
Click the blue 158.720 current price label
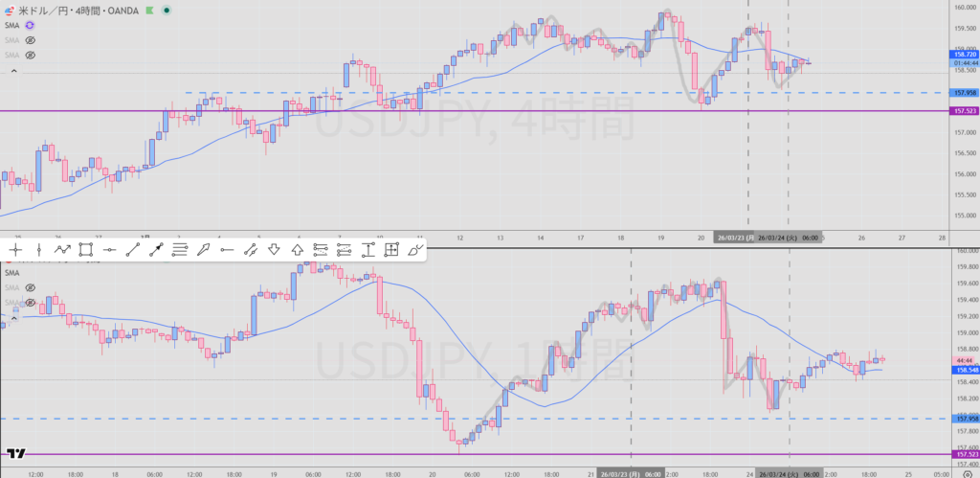click(x=963, y=56)
